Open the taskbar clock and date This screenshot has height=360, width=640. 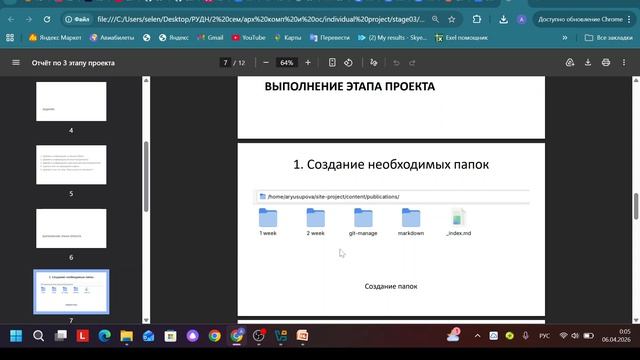click(x=616, y=336)
